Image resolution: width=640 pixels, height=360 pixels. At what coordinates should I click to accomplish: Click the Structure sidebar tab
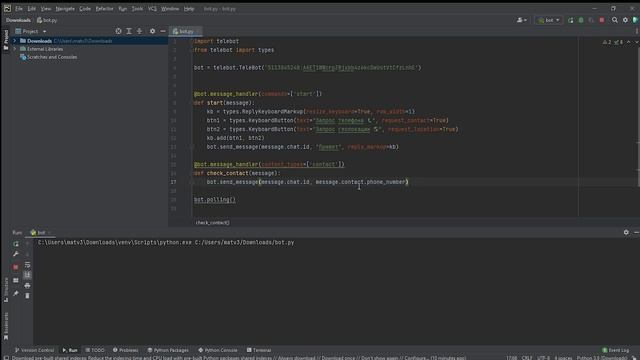[6, 290]
